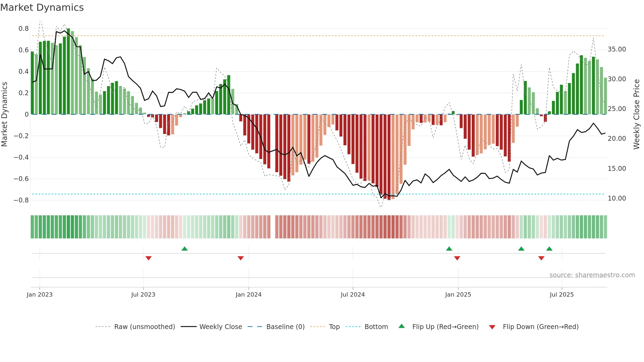Click the 15.00 price axis tick

point(617,168)
